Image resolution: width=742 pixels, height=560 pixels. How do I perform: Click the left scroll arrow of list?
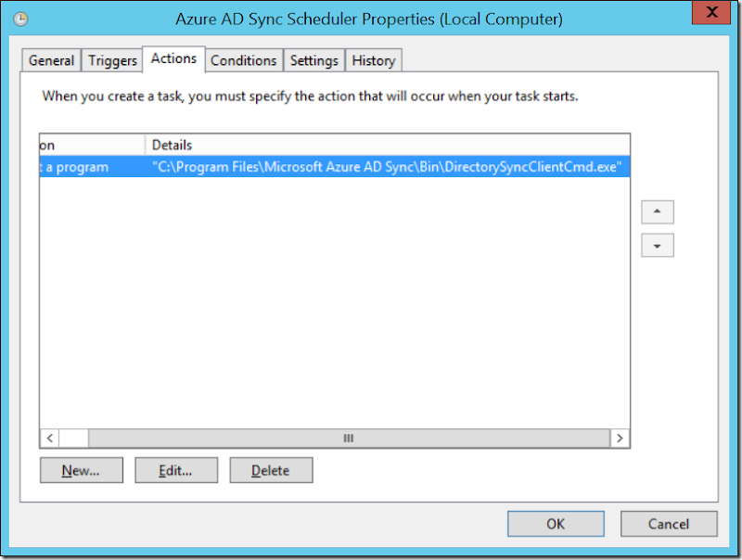50,438
